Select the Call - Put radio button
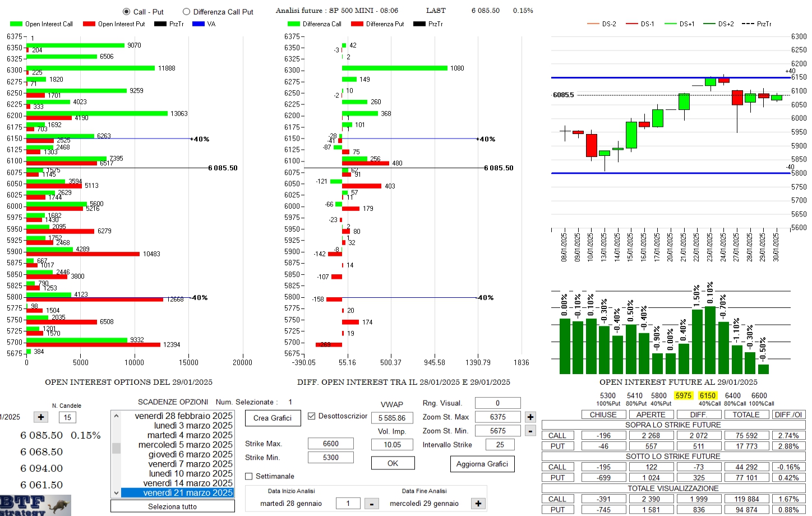The width and height of the screenshot is (812, 516). pos(126,12)
